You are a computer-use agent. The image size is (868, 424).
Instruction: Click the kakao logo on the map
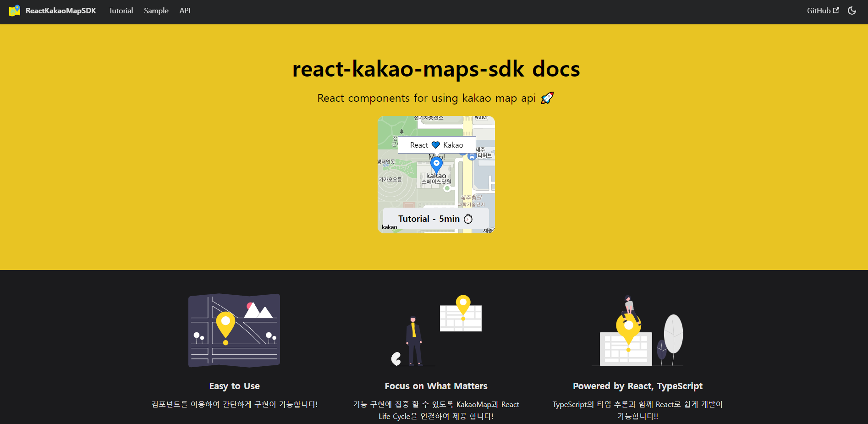point(390,227)
